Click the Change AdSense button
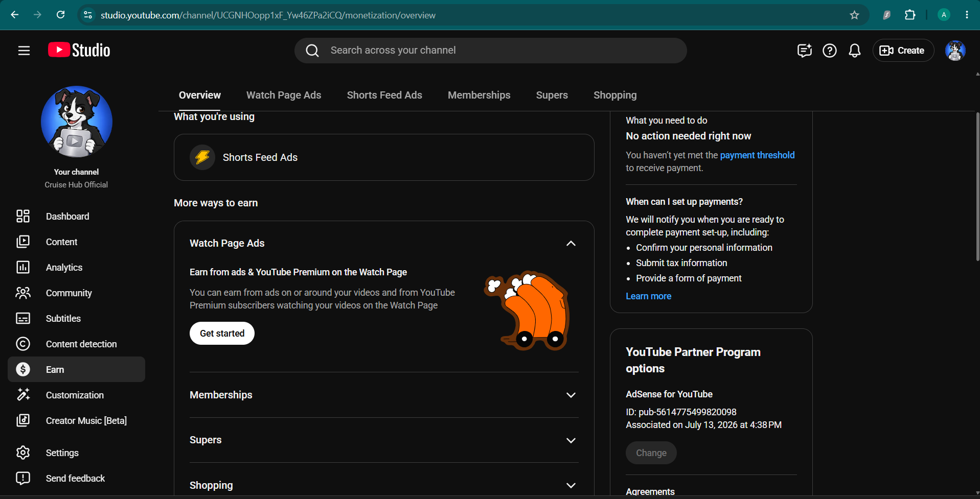Image resolution: width=980 pixels, height=499 pixels. tap(651, 453)
